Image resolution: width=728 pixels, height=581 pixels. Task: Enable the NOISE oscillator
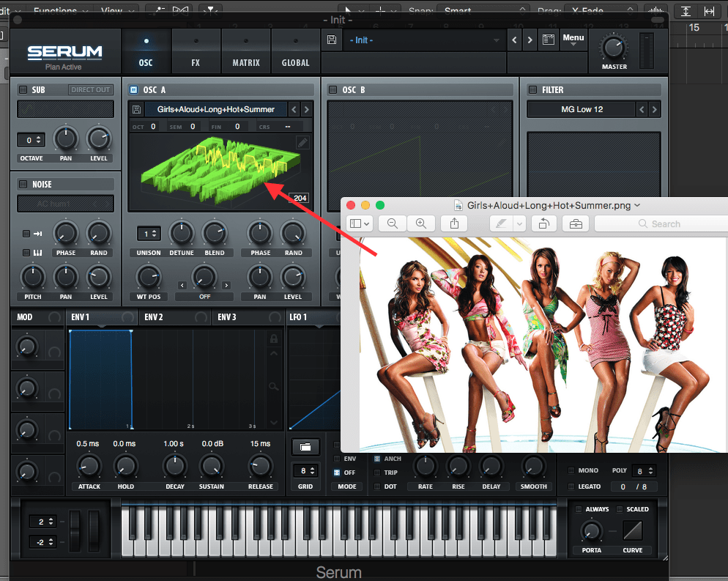tap(23, 185)
